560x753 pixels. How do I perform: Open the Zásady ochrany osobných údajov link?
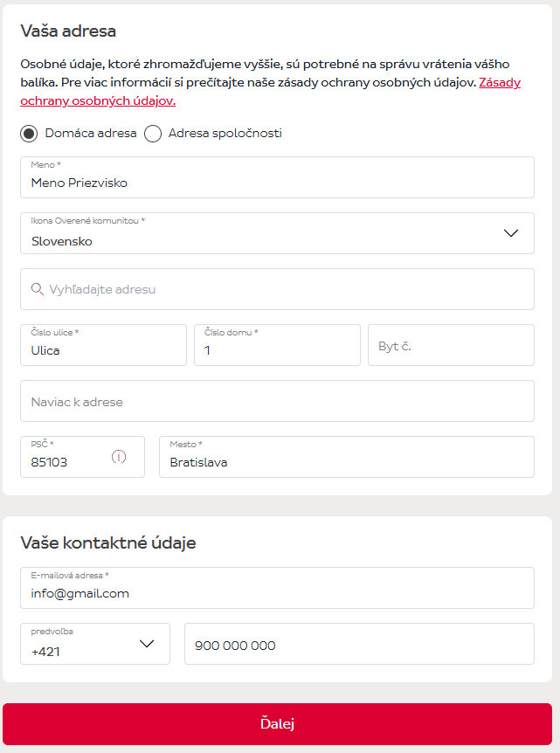coord(98,100)
